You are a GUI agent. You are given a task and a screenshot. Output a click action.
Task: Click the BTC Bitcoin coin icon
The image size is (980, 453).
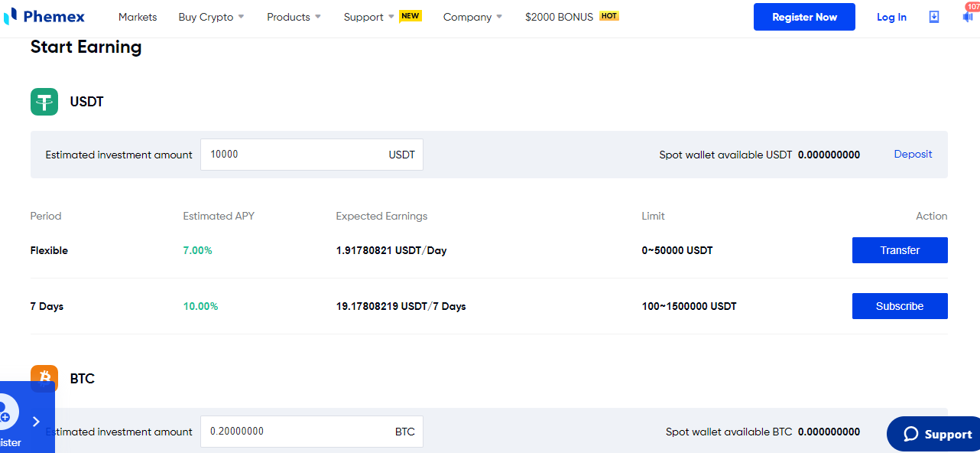pos(44,379)
